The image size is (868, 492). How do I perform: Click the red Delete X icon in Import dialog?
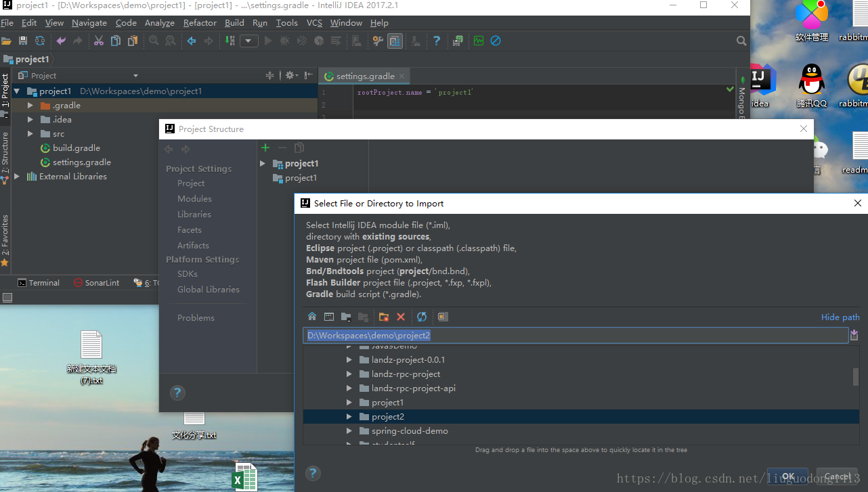[401, 317]
